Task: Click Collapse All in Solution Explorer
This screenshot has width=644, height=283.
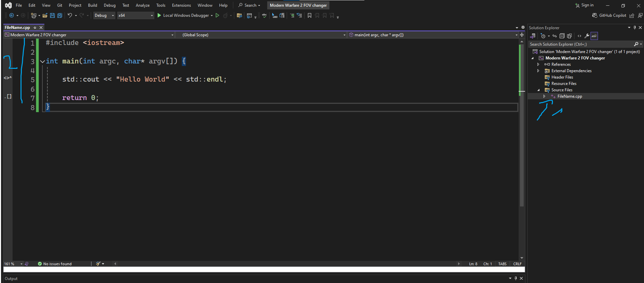Action: [x=562, y=36]
